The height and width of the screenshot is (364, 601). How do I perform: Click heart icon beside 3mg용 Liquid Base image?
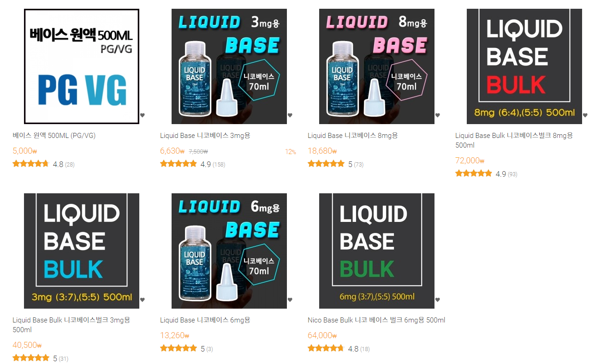(290, 115)
